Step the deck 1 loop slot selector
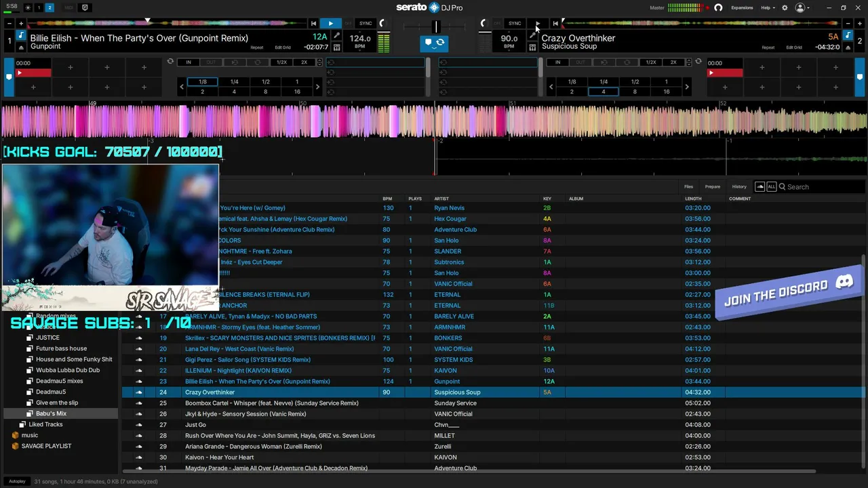 pyautogui.click(x=319, y=62)
